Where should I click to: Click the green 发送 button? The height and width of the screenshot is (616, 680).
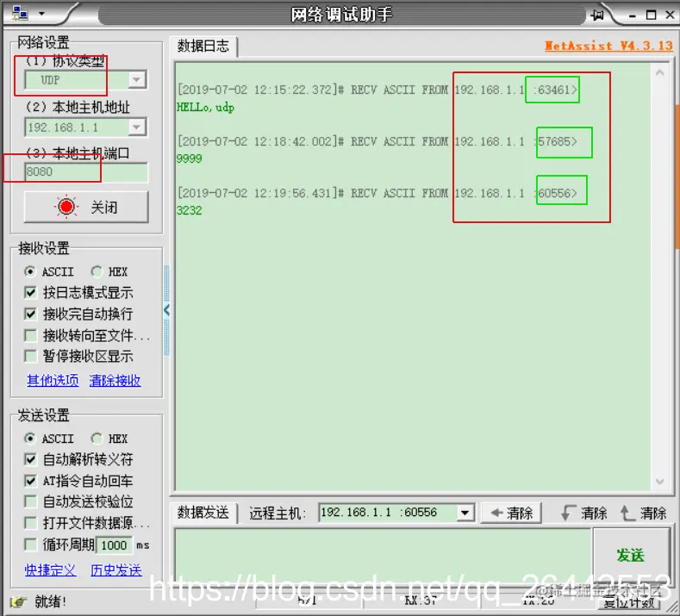631,555
